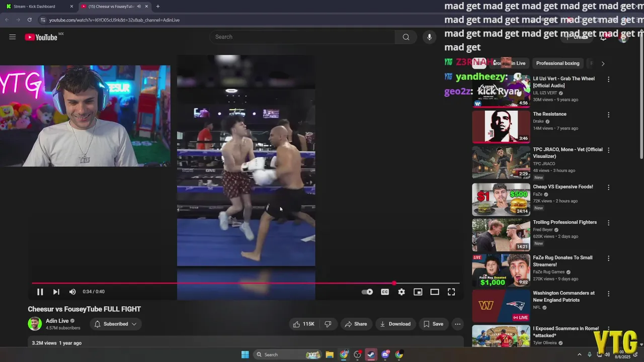Click the system tray microphone icon
Screen dimensions: 644x362
[x=590, y=354]
